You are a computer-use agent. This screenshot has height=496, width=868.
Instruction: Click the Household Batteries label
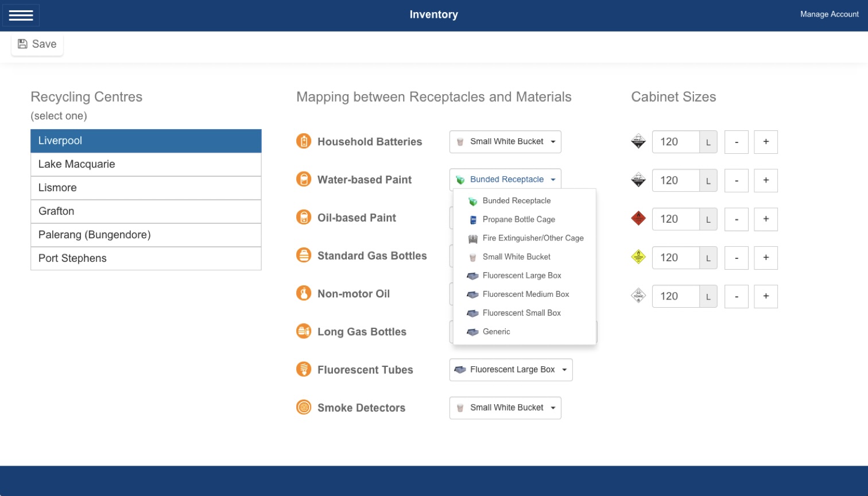[370, 142]
